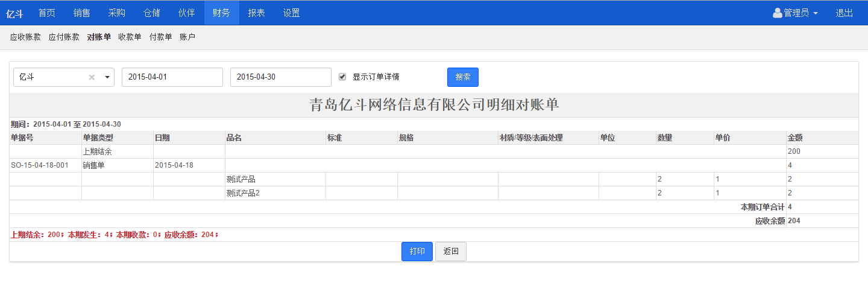The width and height of the screenshot is (868, 304).
Task: Expand the 管理员 account menu
Action: [796, 13]
